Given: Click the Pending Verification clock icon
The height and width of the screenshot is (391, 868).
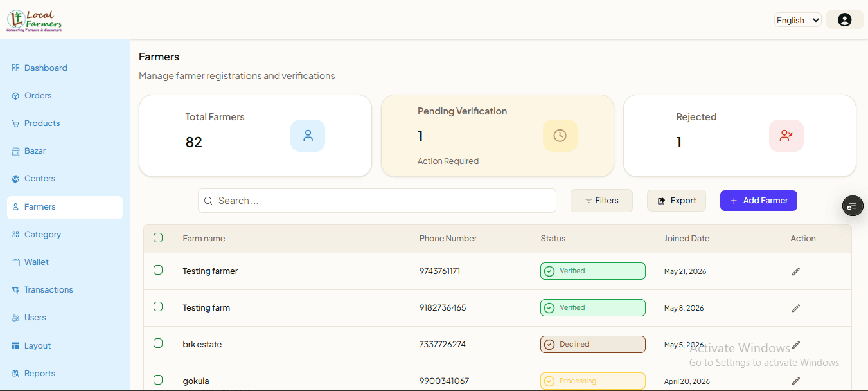Looking at the screenshot, I should click(560, 136).
